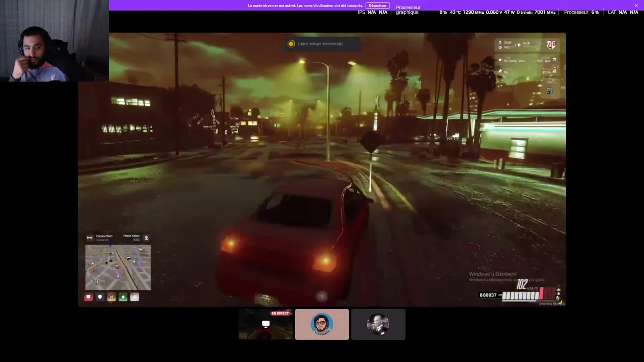Click the blue microphone voice icon

pyautogui.click(x=550, y=90)
